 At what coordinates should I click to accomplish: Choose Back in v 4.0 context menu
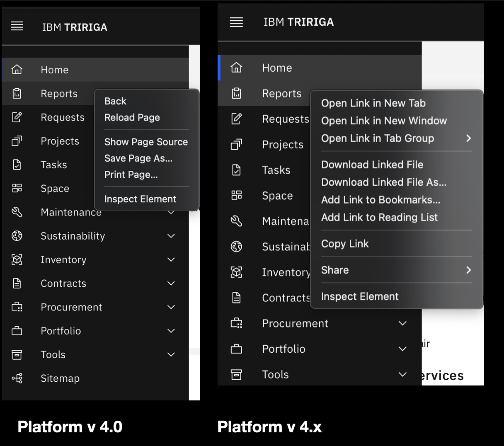click(x=115, y=101)
